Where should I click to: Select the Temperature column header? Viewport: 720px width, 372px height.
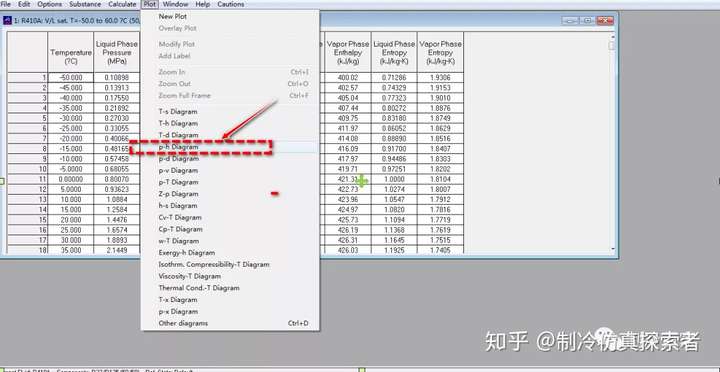point(71,52)
